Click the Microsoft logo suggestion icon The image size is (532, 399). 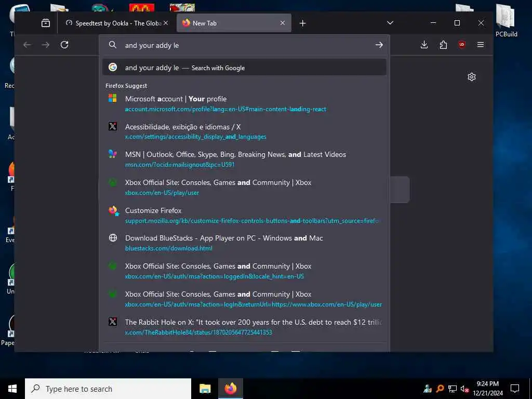point(113,98)
